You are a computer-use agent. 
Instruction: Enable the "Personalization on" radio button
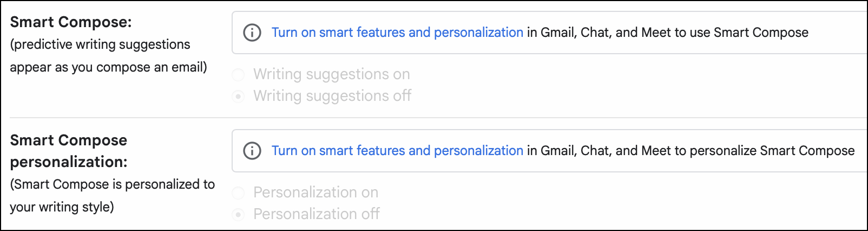(238, 193)
